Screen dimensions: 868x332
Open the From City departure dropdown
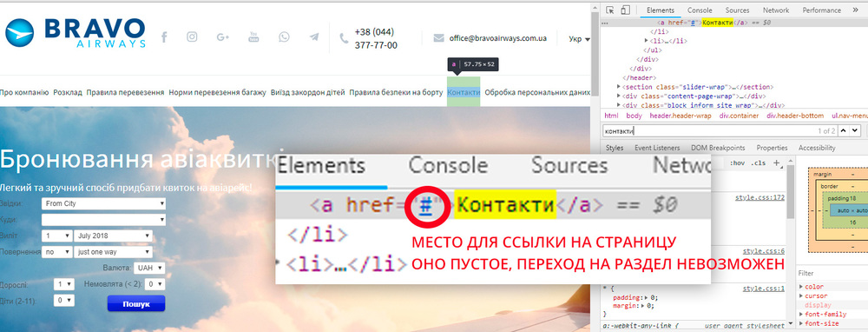(103, 204)
